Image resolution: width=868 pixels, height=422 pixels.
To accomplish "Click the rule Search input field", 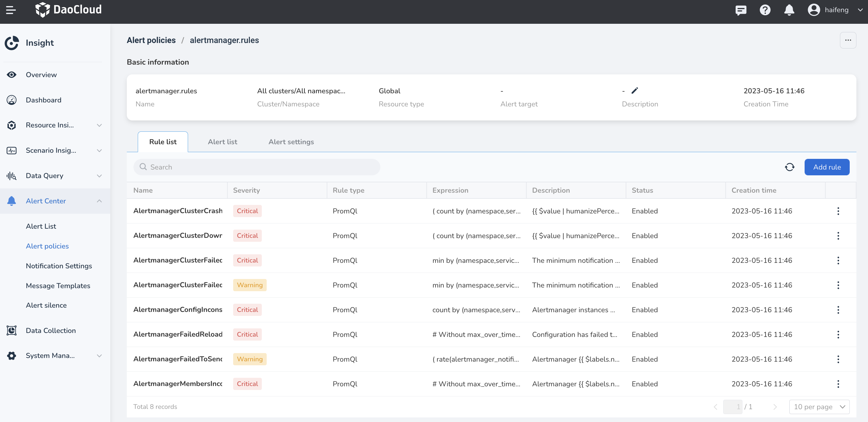I will pos(257,167).
